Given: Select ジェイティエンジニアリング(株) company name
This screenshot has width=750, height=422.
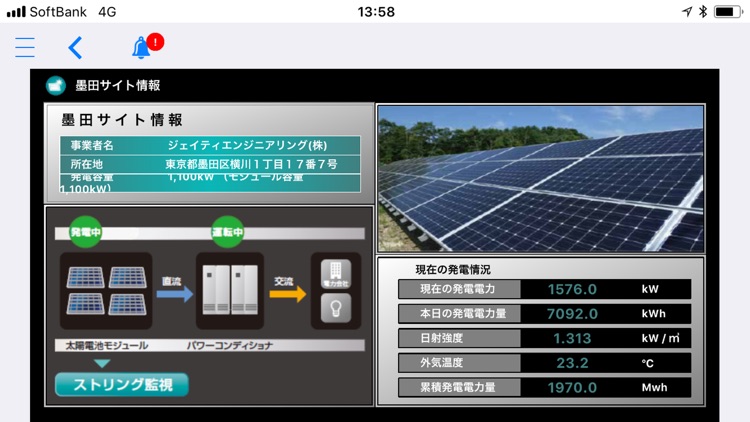Looking at the screenshot, I should point(247,145).
